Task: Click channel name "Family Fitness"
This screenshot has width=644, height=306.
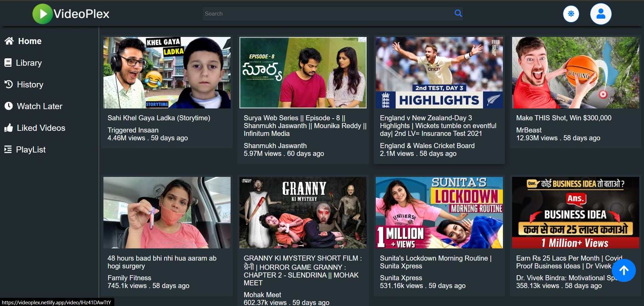Action: point(129,278)
